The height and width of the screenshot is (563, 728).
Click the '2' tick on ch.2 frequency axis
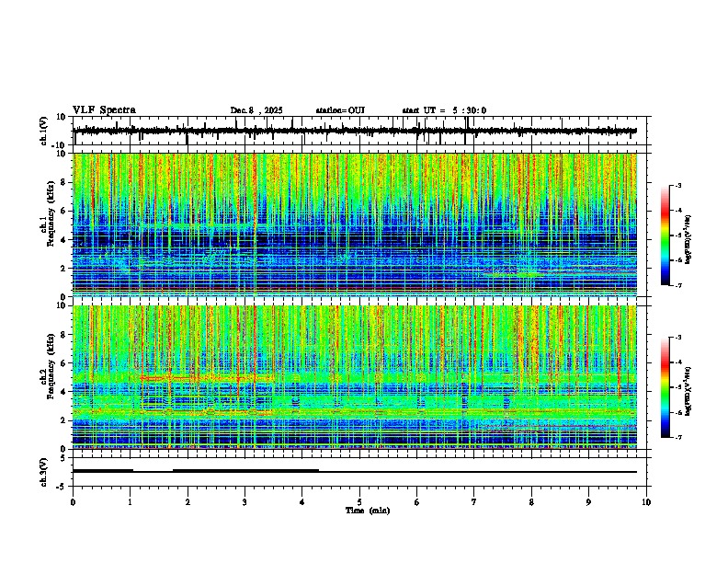[63, 420]
